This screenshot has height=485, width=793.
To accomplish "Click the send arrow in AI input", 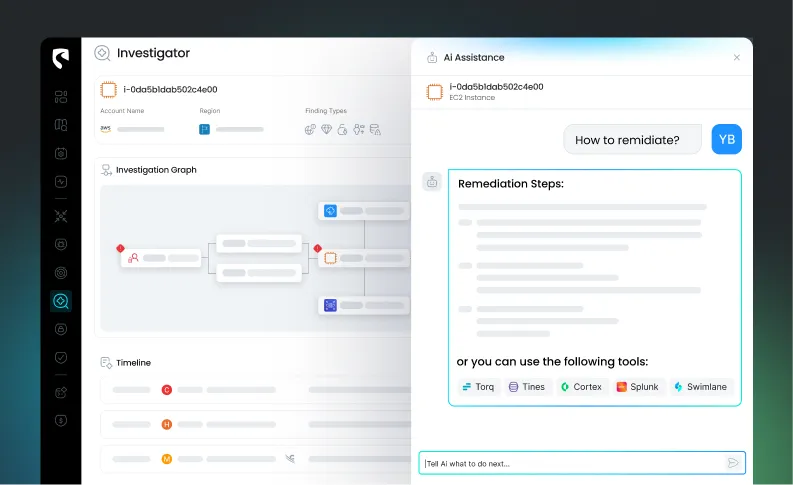I will [x=732, y=463].
